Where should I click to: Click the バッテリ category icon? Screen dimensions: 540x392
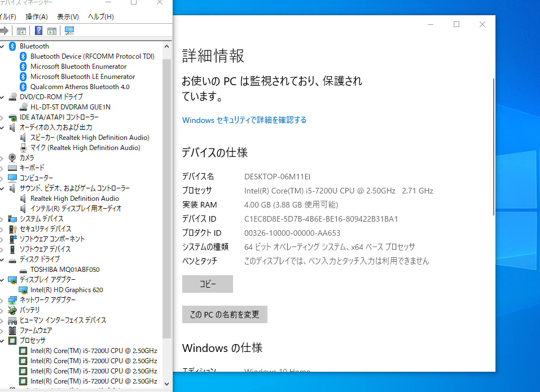[12, 310]
